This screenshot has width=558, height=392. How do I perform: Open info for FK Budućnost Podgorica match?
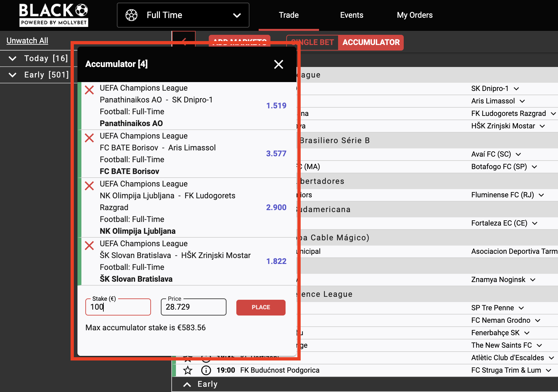(206, 370)
